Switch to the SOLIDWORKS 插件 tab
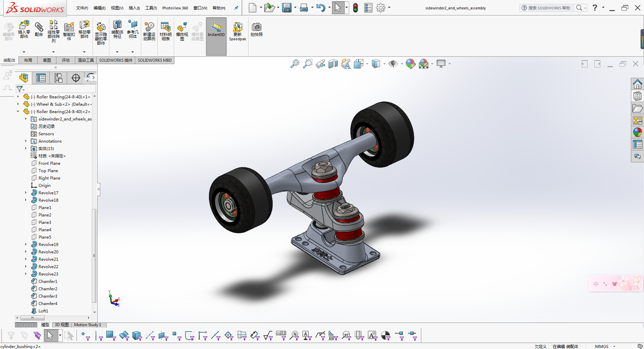The image size is (644, 349). pos(116,60)
